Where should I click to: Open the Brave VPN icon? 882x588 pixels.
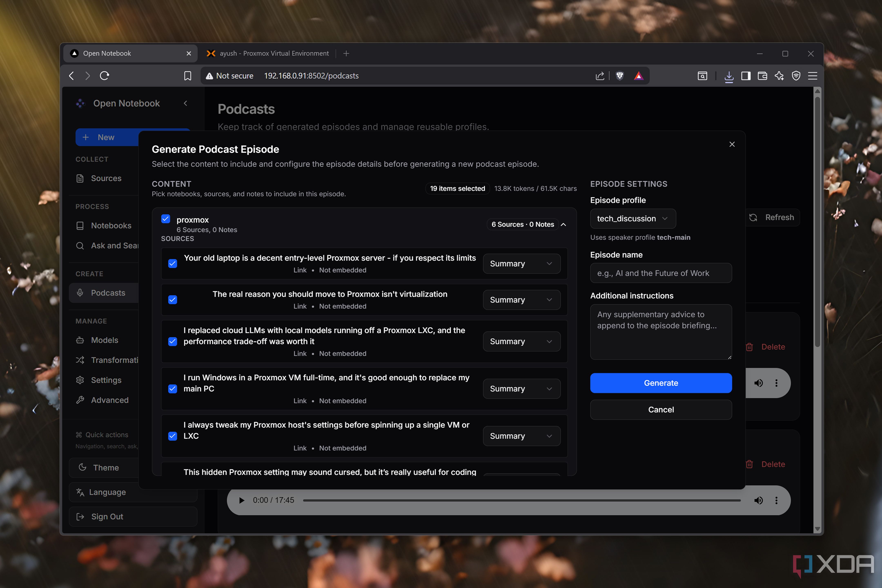click(796, 76)
